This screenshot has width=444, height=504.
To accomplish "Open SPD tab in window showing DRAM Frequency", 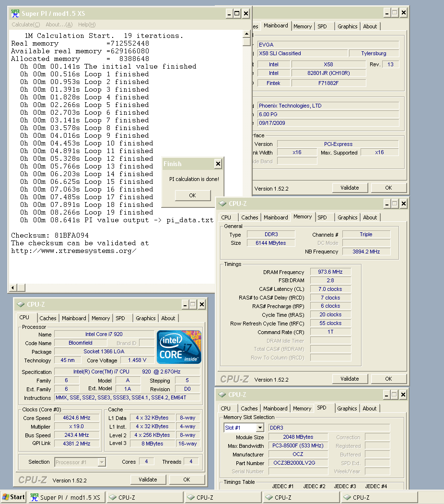I will tap(322, 217).
